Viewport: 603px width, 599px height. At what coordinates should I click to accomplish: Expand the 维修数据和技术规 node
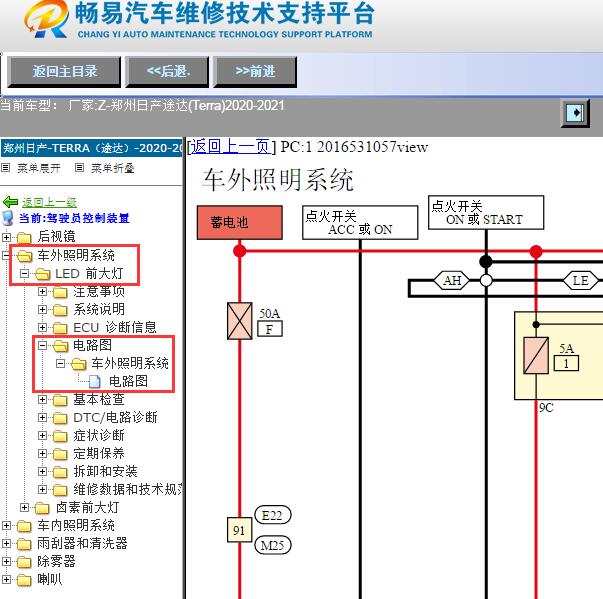(42, 489)
